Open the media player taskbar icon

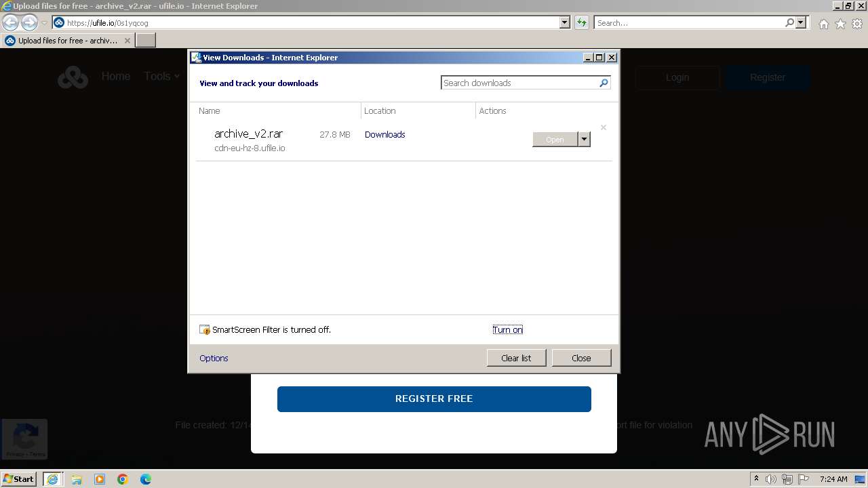[x=100, y=479]
